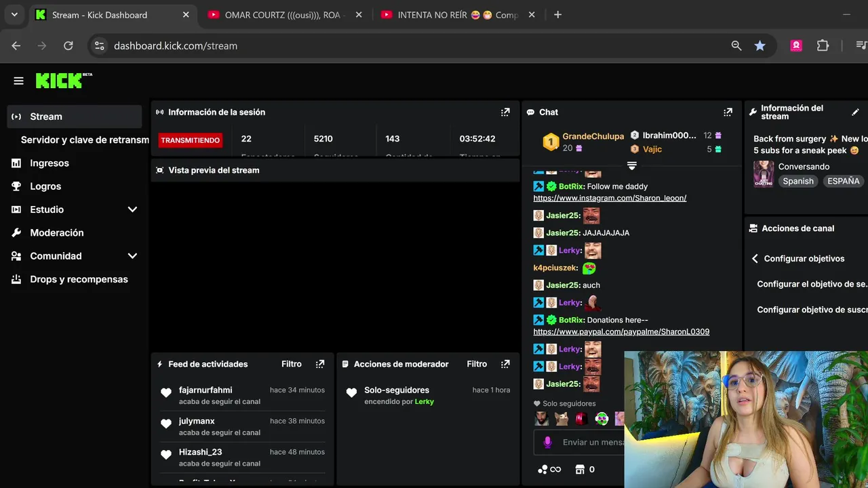
Task: Click Jasier25 on the JAJAJAJAJA message
Action: 563,233
